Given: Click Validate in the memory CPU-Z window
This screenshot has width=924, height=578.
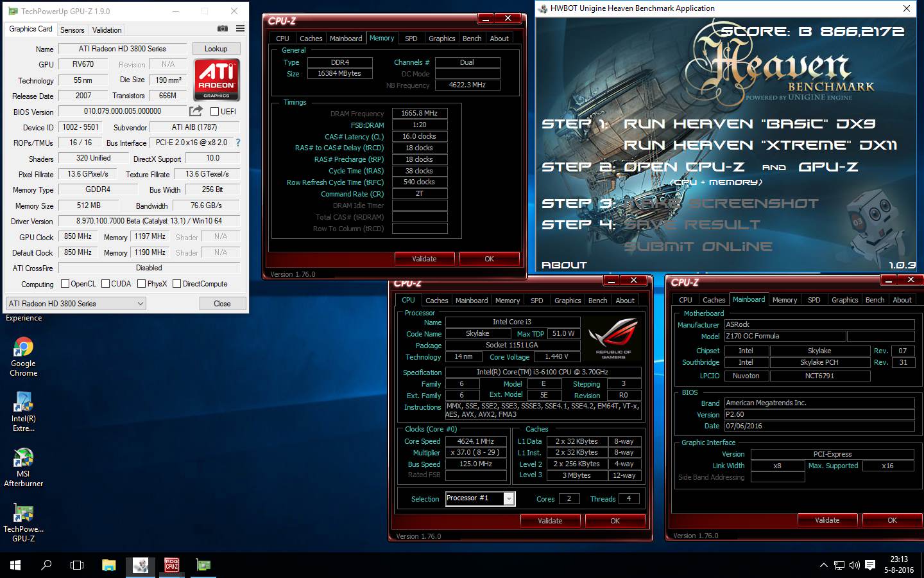Looking at the screenshot, I should [x=424, y=259].
